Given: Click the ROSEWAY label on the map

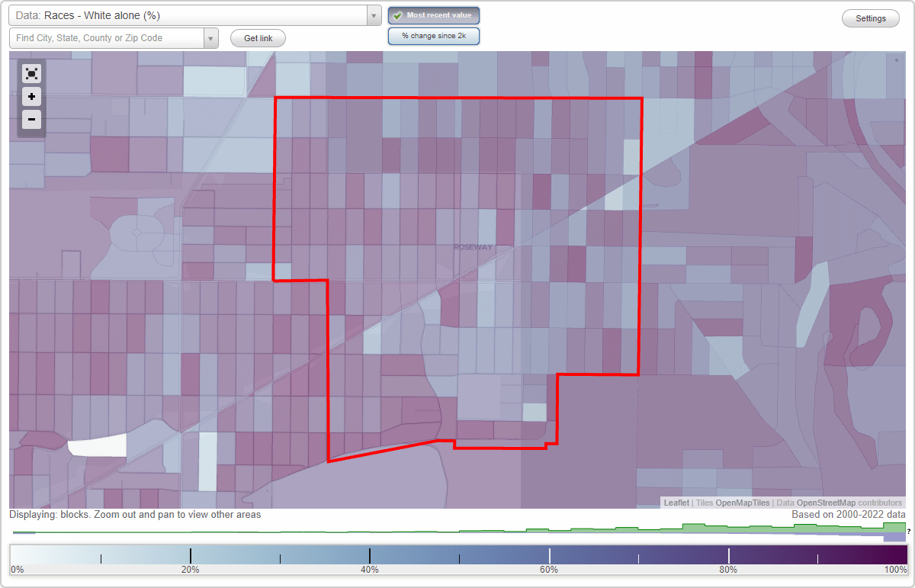Looking at the screenshot, I should point(473,247).
